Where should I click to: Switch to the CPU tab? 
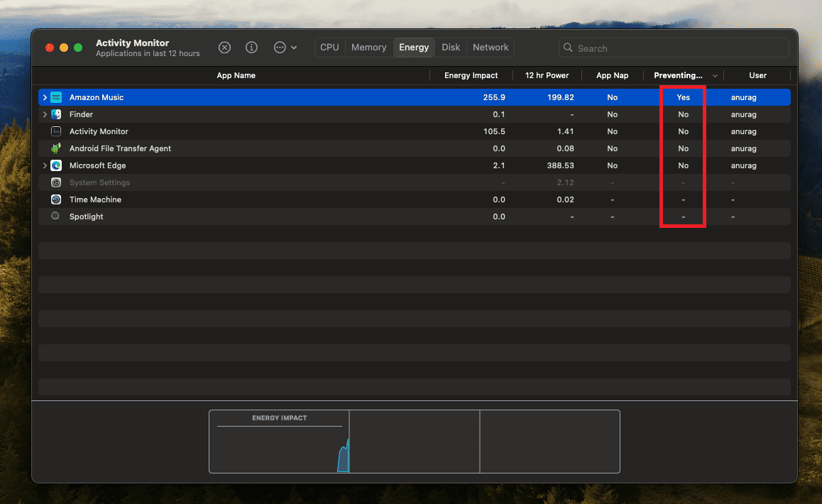click(x=330, y=47)
